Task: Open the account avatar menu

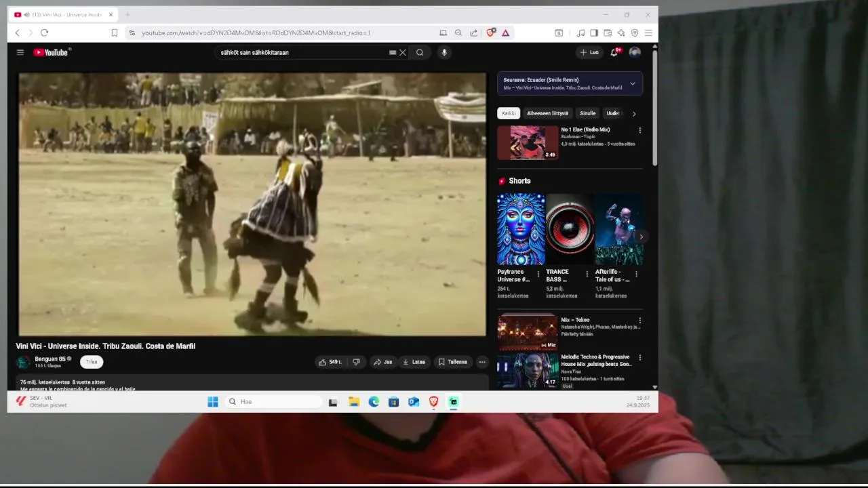Action: pos(635,52)
